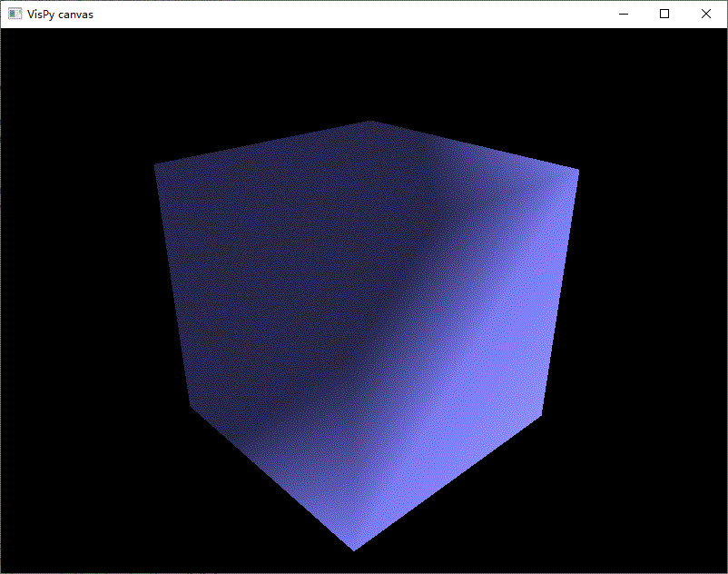Click the VisPy canvas title text
Viewport: 728px width, 574px height.
[x=60, y=14]
